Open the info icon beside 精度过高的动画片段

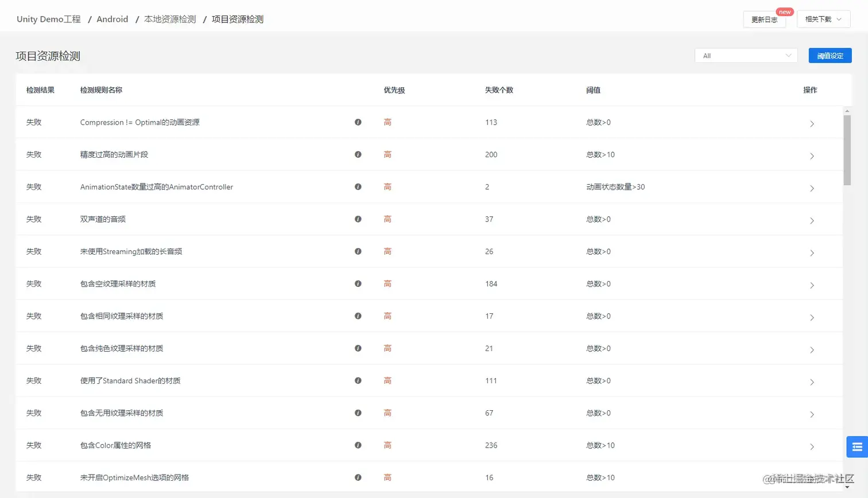coord(358,155)
